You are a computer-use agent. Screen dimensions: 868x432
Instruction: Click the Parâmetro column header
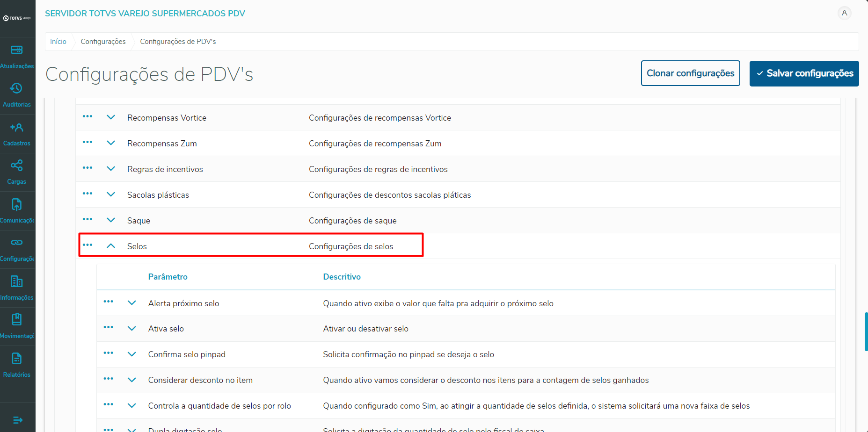[x=168, y=277]
